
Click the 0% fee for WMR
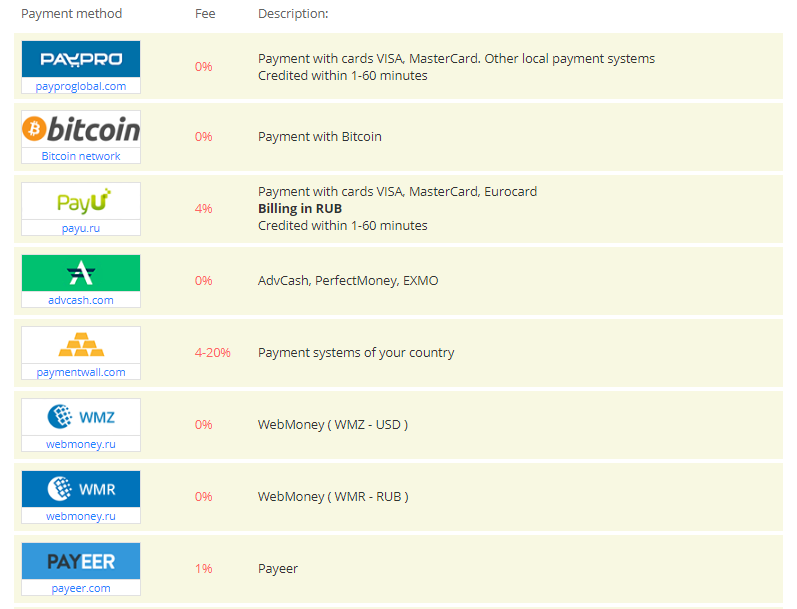click(x=203, y=497)
